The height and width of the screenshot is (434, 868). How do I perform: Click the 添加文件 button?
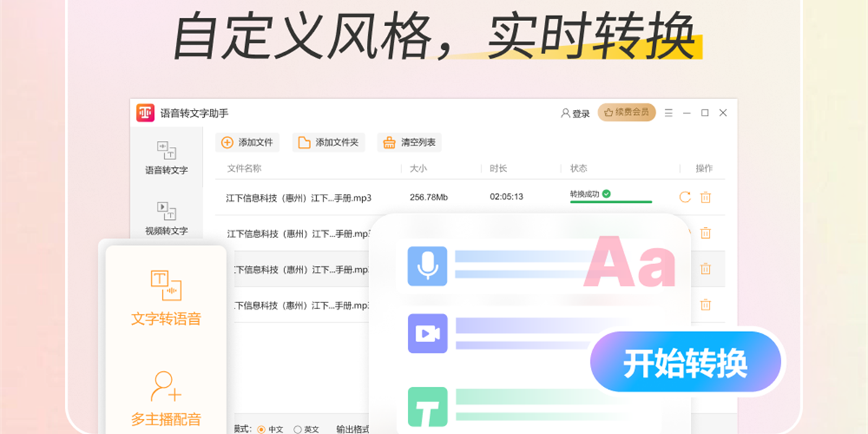247,142
